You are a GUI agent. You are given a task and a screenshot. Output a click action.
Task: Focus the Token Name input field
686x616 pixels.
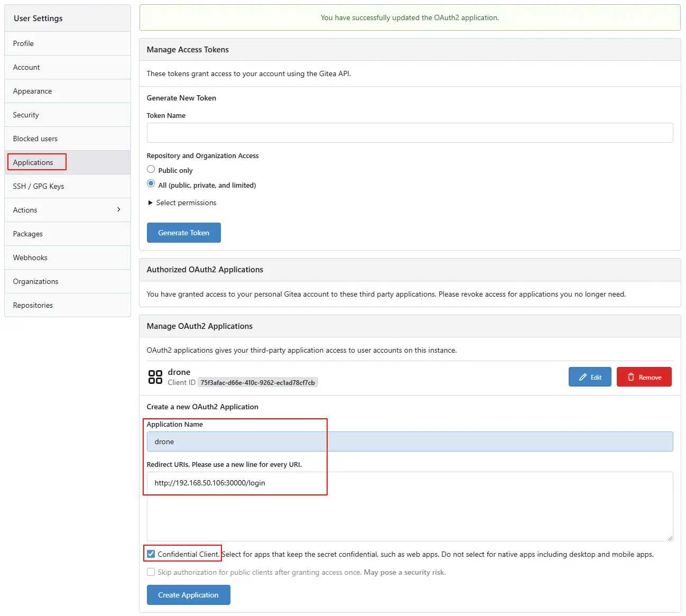(x=410, y=133)
